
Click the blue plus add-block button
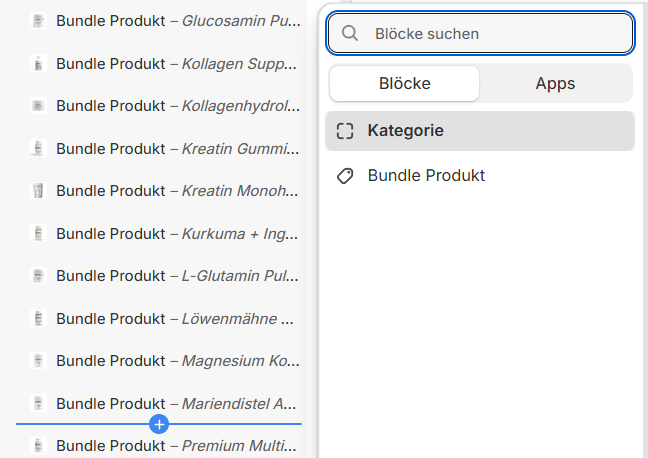(x=159, y=424)
